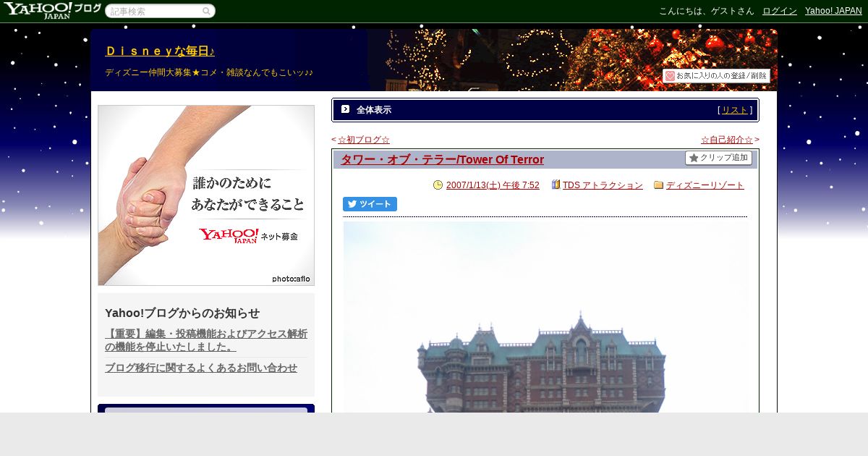The width and height of the screenshot is (868, 456).
Task: Open ディズニーリゾート folder link
Action: (x=705, y=185)
